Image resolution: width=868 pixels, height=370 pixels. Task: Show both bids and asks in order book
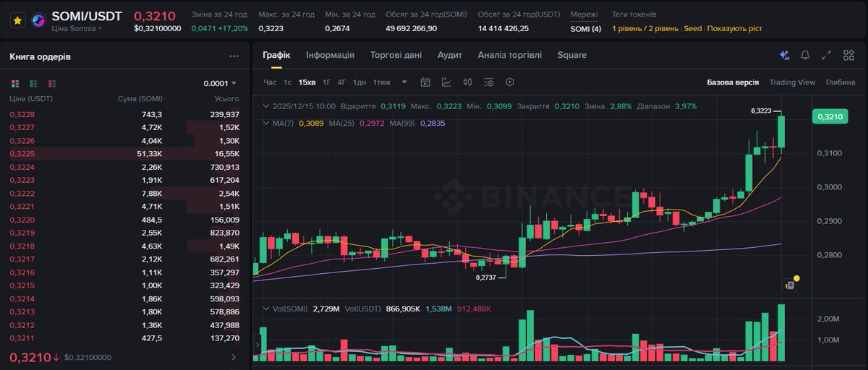pos(15,83)
